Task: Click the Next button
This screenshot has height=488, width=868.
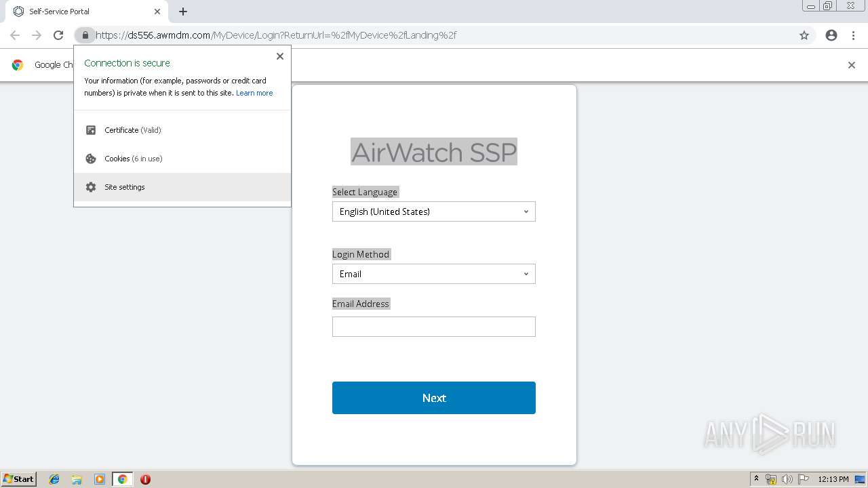Action: tap(434, 398)
